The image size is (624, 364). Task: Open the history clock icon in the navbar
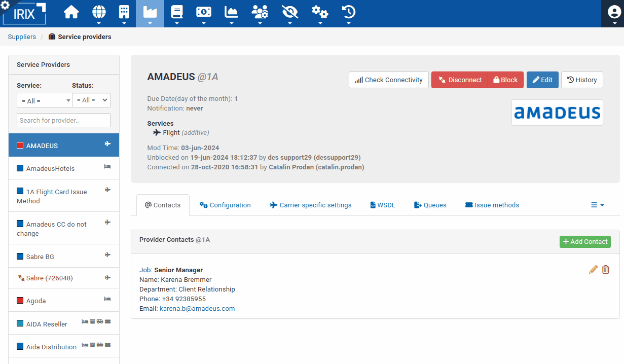[x=348, y=11]
